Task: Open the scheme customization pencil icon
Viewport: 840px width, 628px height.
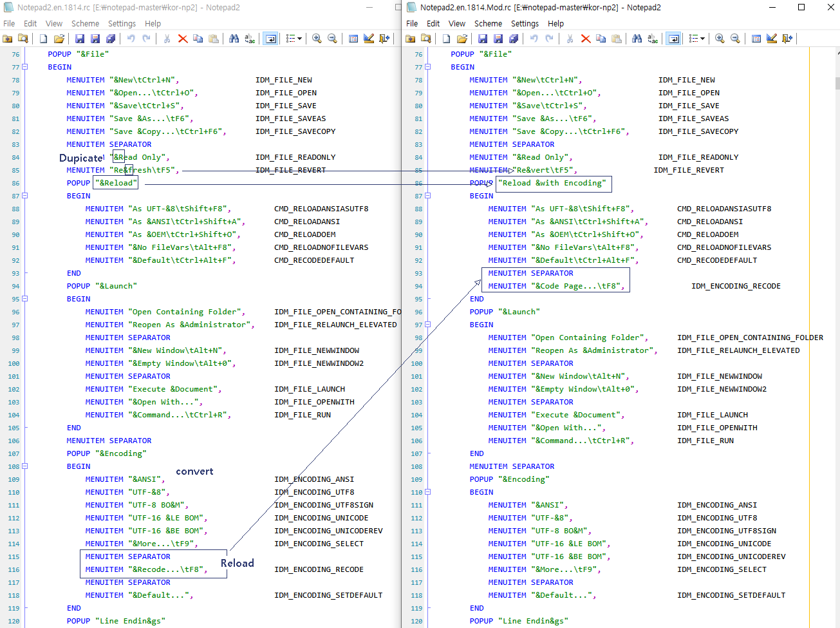Action: click(368, 38)
